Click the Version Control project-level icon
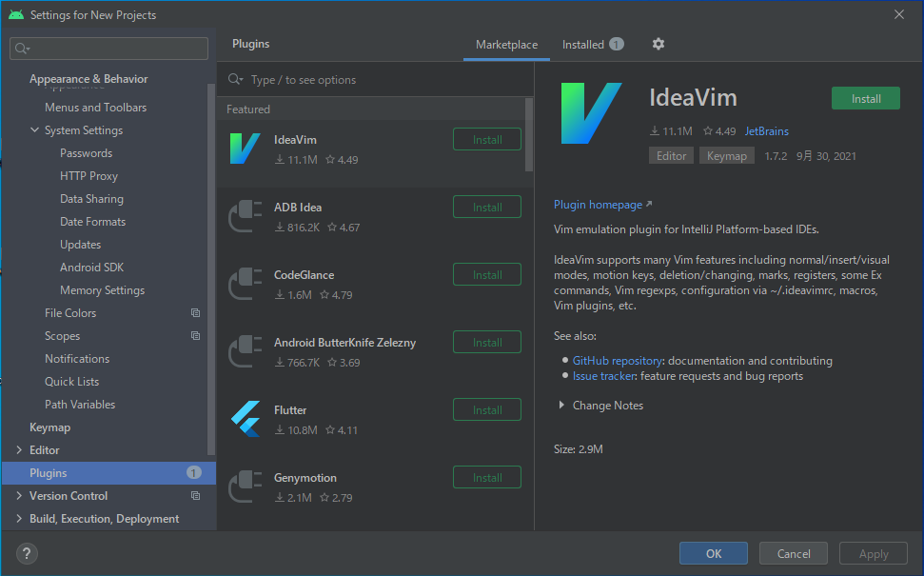Viewport: 924px width, 576px height. point(196,496)
